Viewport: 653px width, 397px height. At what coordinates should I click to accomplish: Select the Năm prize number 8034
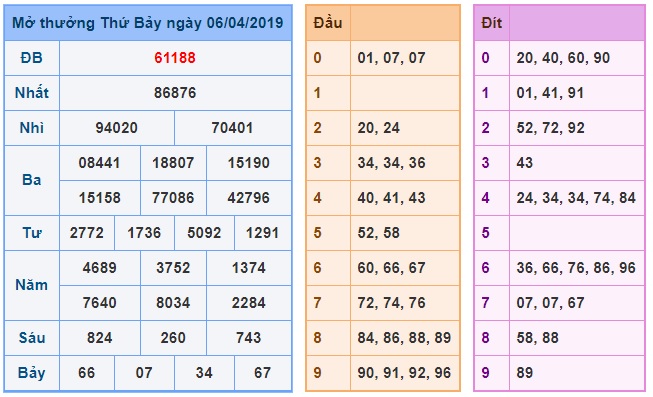(173, 303)
